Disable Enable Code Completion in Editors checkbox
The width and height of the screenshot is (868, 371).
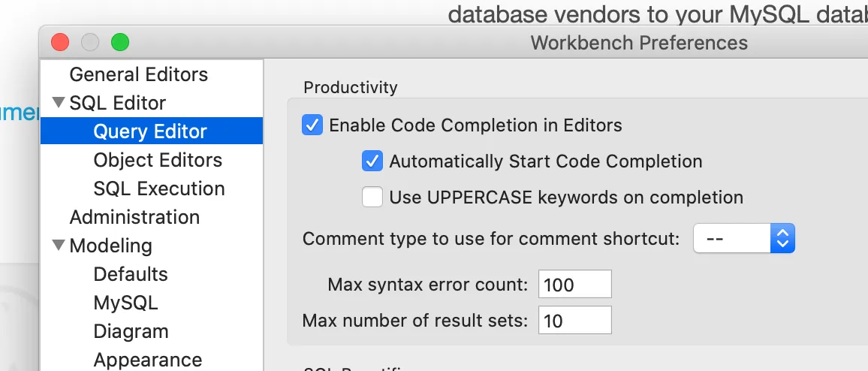[312, 125]
